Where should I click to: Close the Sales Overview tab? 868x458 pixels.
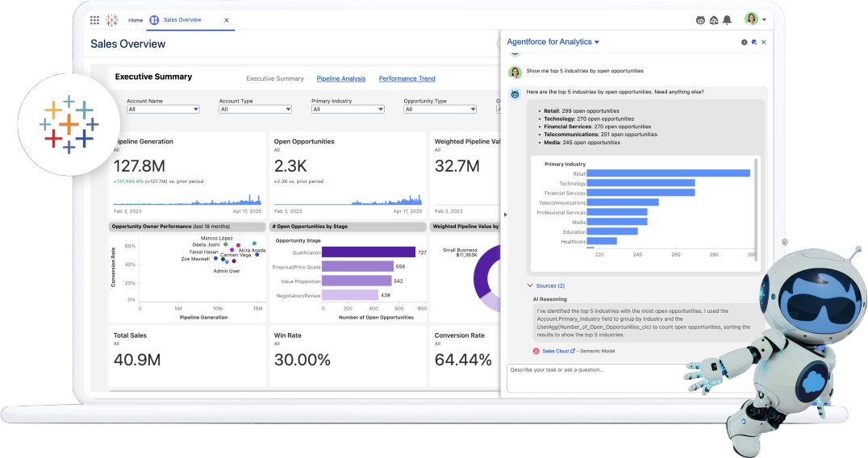227,20
